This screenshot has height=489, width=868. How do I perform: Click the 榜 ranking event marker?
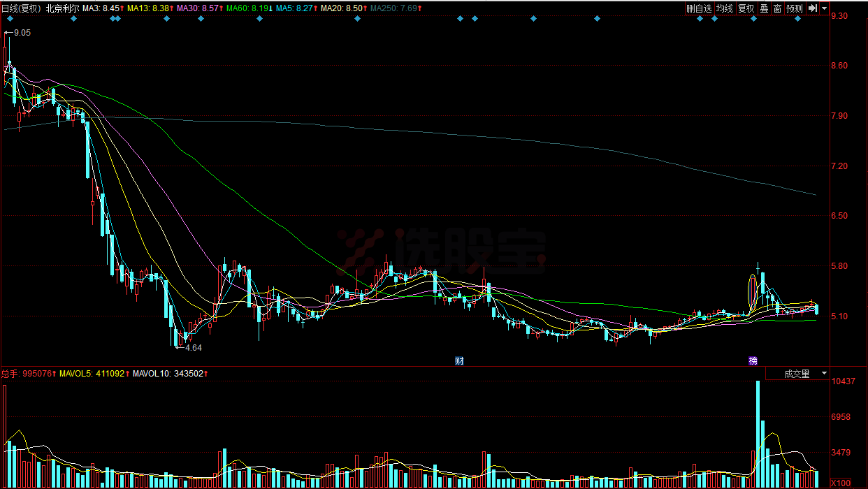pyautogui.click(x=753, y=361)
